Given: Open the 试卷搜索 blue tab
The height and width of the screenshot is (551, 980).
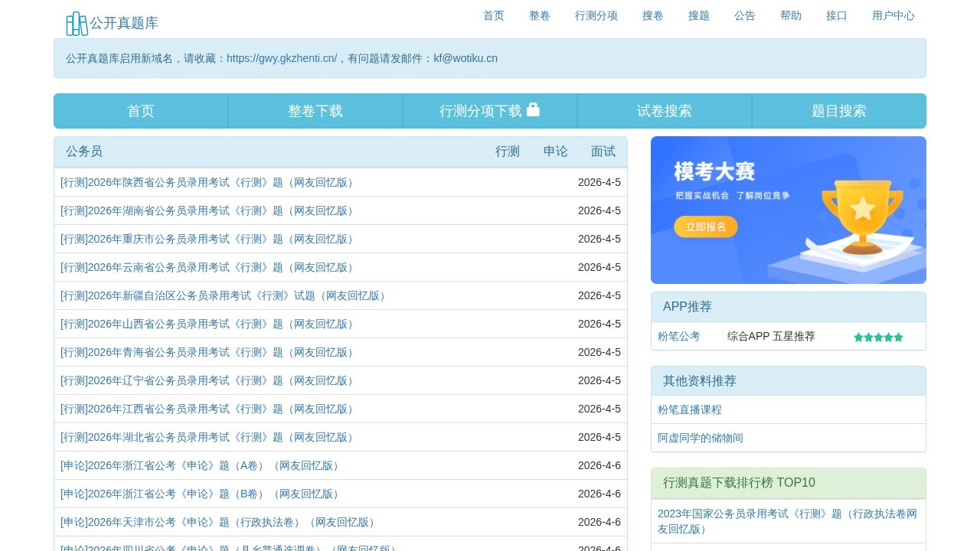Looking at the screenshot, I should [665, 111].
